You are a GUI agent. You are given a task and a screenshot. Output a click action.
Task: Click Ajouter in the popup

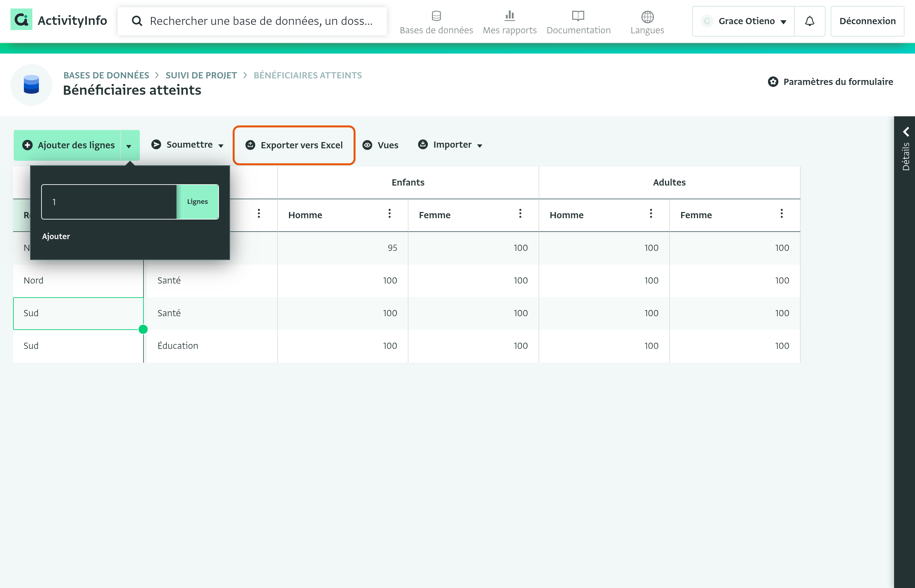[56, 237]
